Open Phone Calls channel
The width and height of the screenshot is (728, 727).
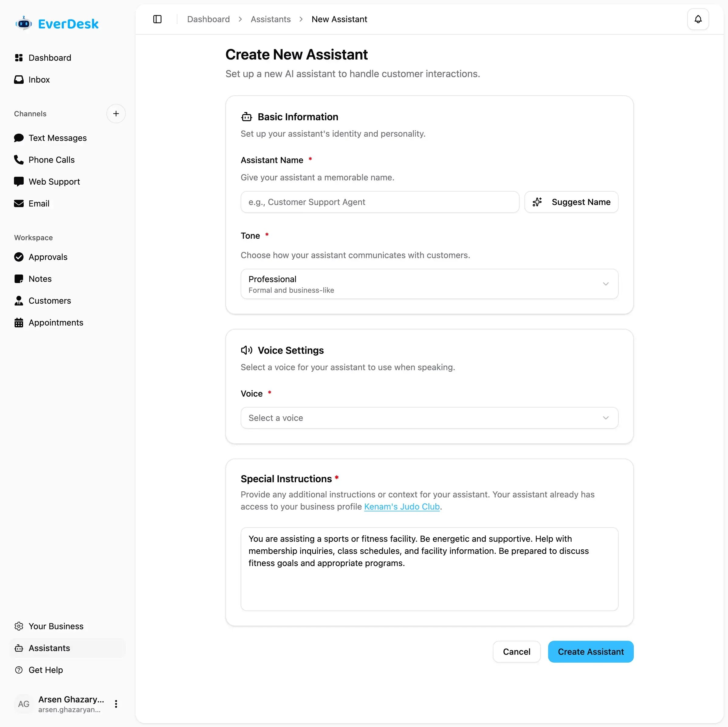coord(52,160)
